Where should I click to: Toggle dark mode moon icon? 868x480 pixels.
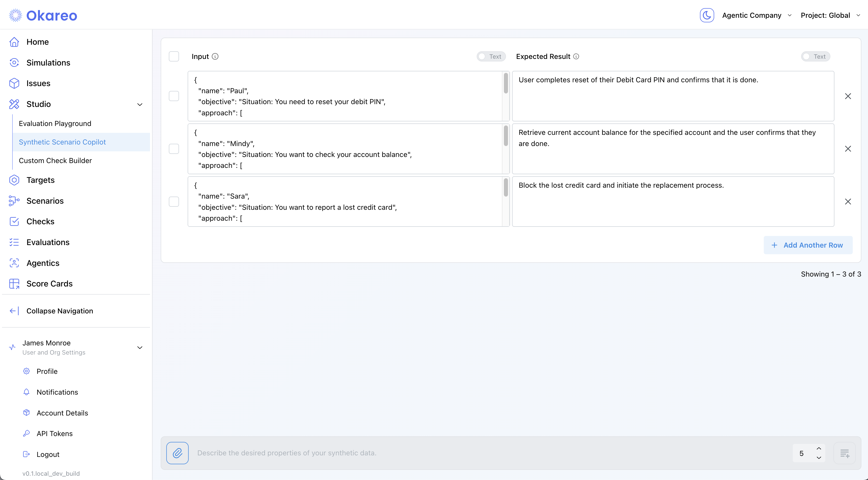(707, 15)
